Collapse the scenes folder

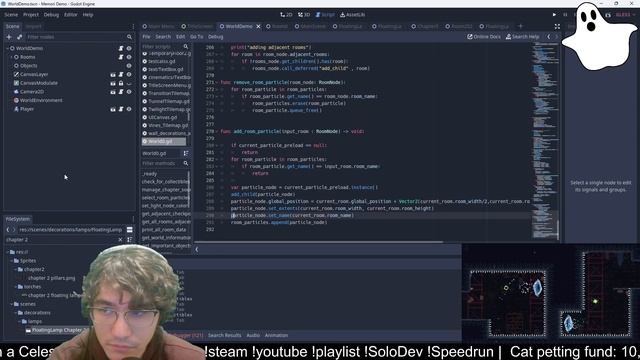[11, 304]
